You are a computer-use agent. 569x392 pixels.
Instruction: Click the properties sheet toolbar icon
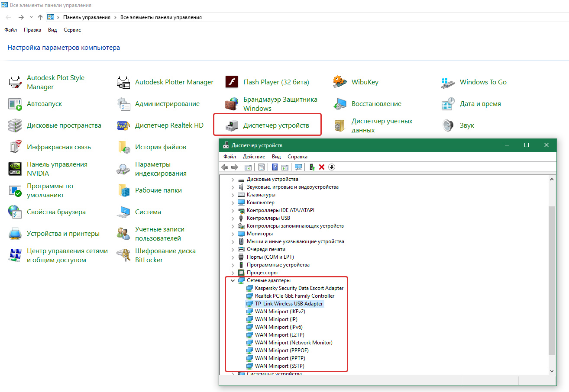(261, 167)
